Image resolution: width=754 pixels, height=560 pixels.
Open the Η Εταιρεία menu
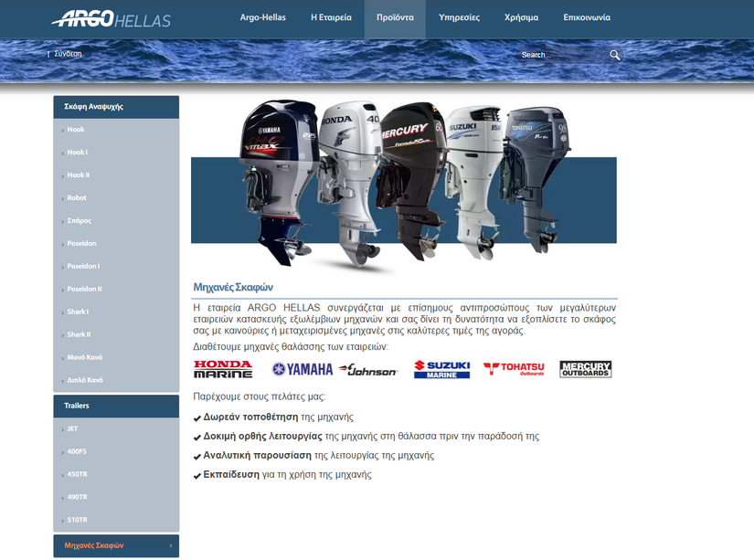(x=332, y=17)
